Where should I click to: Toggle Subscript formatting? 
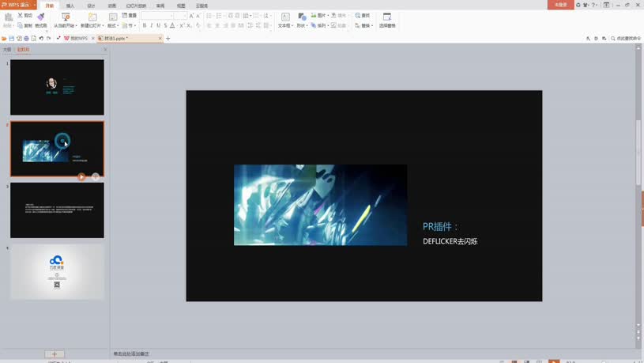click(x=189, y=25)
